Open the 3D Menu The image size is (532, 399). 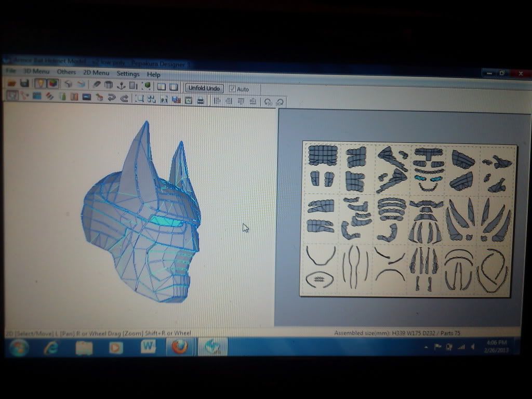[36, 71]
